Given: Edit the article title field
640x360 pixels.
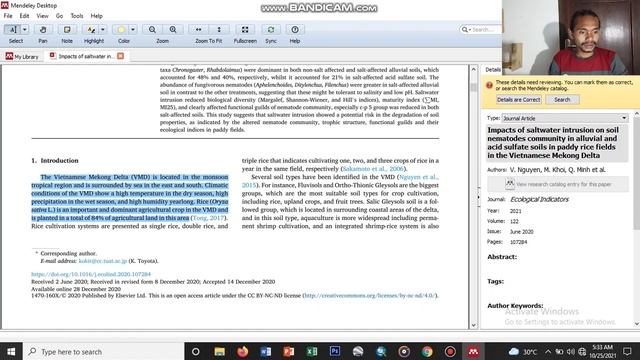Looking at the screenshot, I should pyautogui.click(x=557, y=143).
